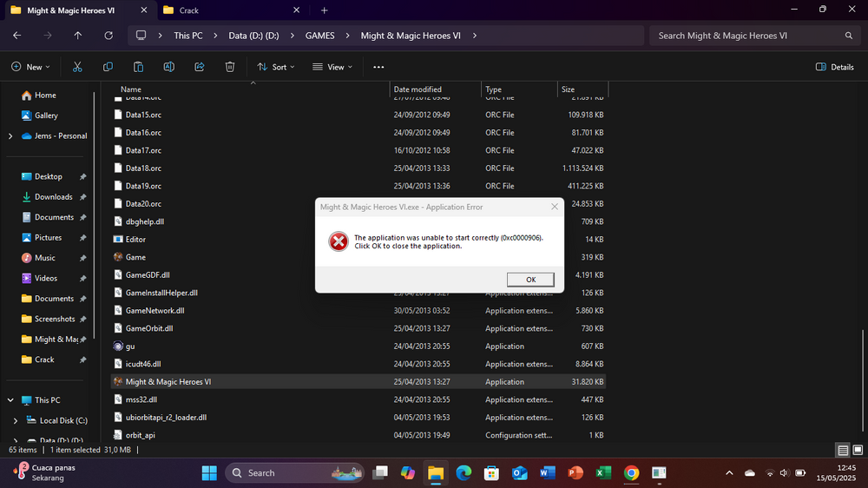Viewport: 868px width, 488px height.
Task: Show hidden system tray icons
Action: pyautogui.click(x=729, y=472)
